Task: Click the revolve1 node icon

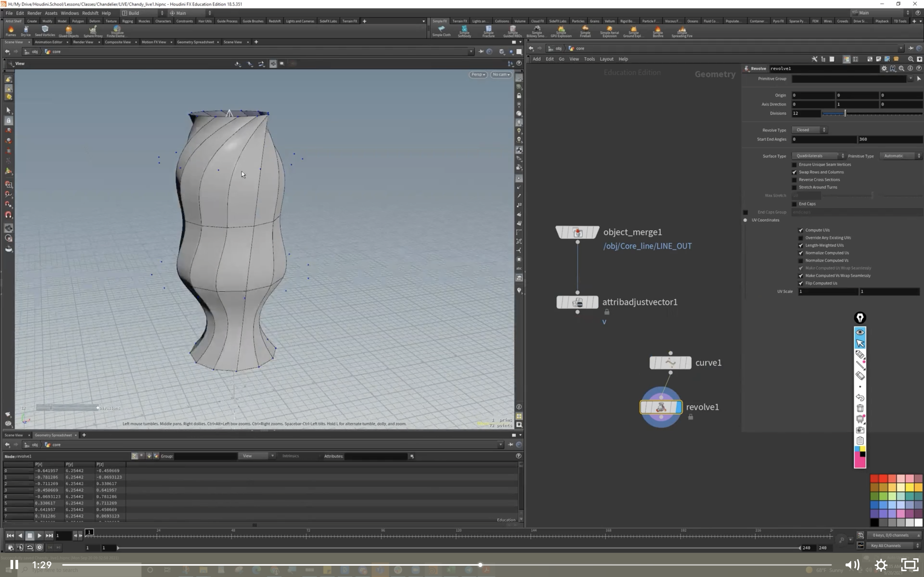Action: [661, 407]
